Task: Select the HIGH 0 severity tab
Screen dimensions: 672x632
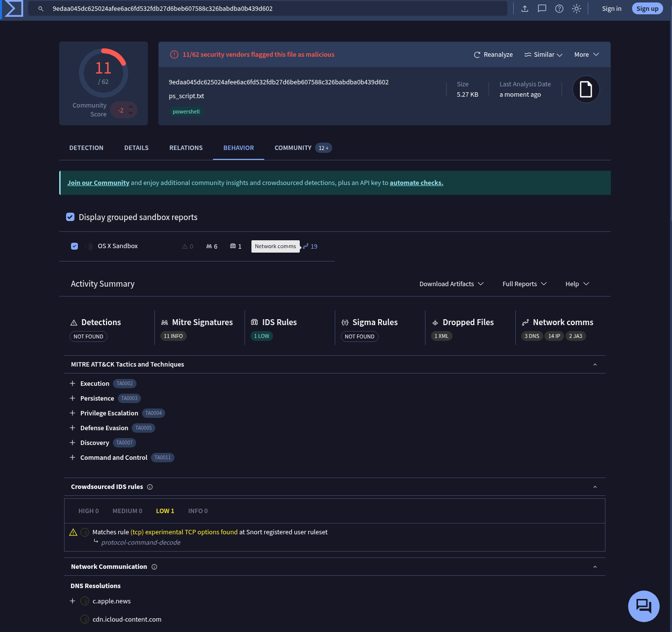Action: 89,511
